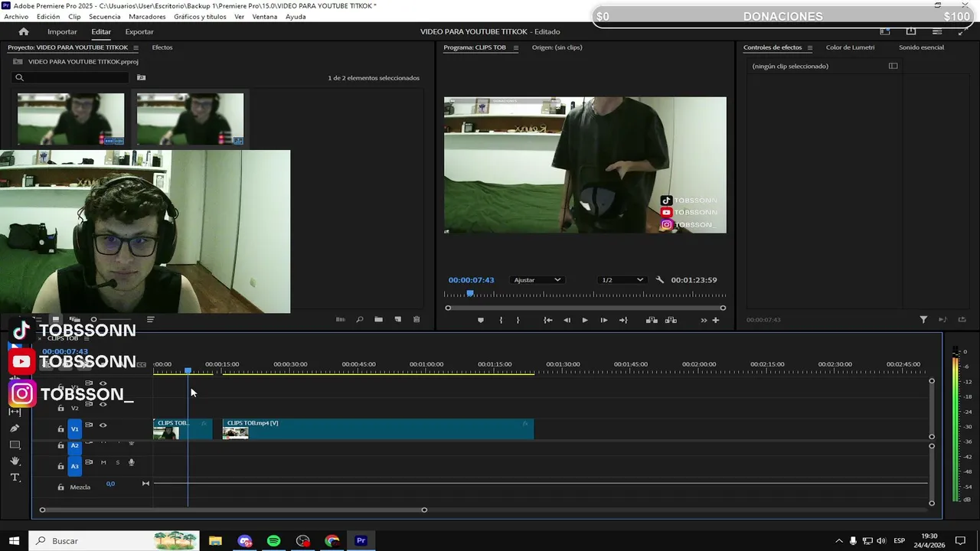Open the Program monitor button editor plus

[716, 320]
